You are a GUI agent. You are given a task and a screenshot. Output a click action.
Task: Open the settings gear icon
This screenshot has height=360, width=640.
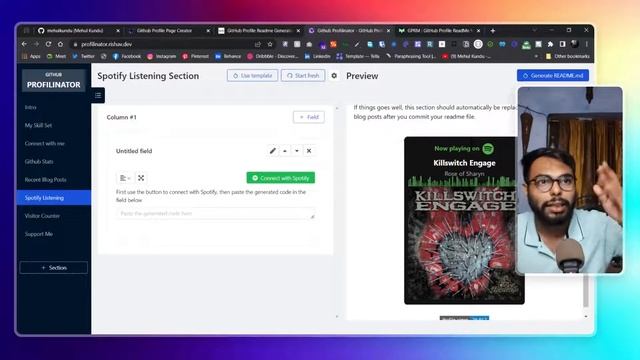334,76
